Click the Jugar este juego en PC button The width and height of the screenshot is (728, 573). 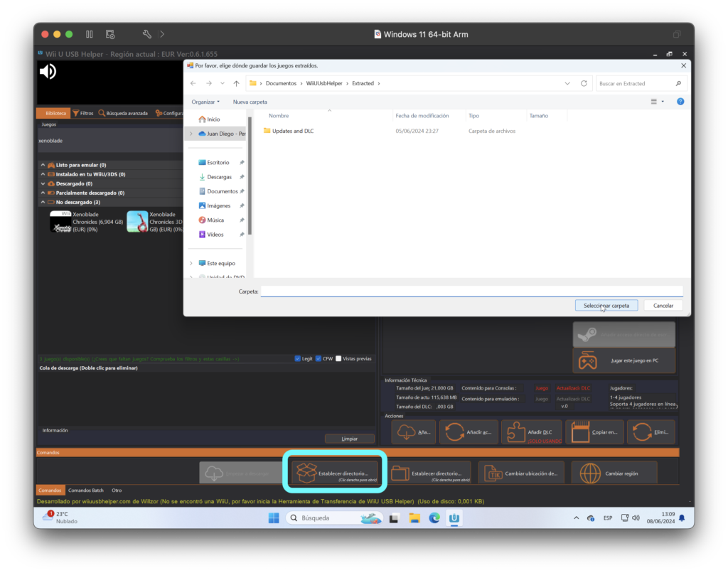[624, 360]
